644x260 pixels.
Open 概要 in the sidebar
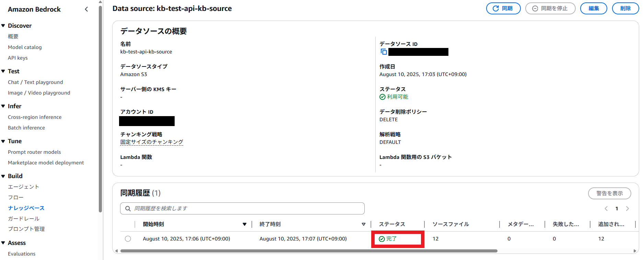point(13,36)
